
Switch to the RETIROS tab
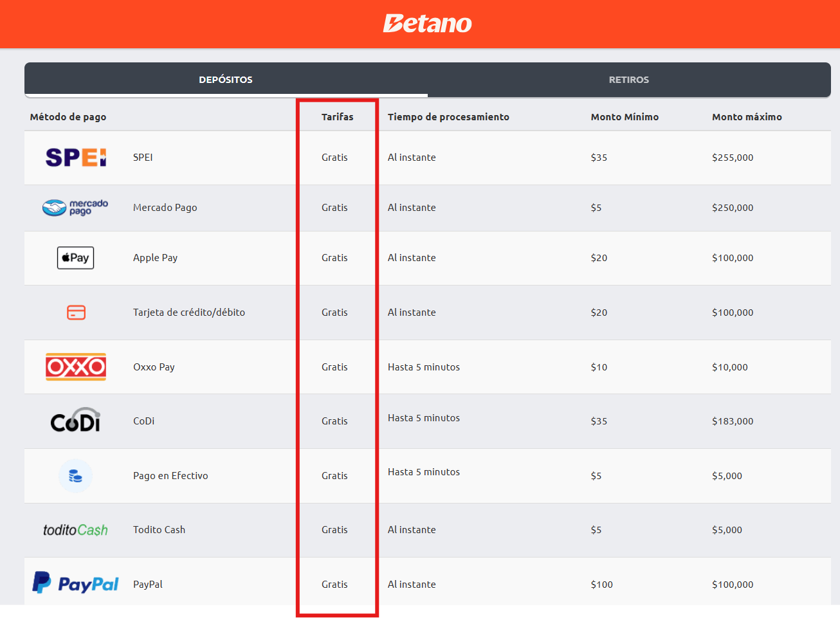[x=629, y=80]
